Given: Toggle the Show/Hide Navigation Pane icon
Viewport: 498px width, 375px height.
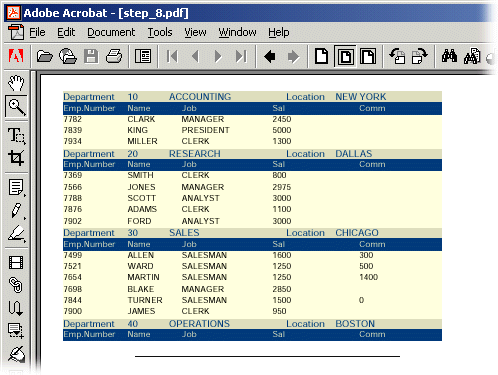Looking at the screenshot, I should (143, 56).
